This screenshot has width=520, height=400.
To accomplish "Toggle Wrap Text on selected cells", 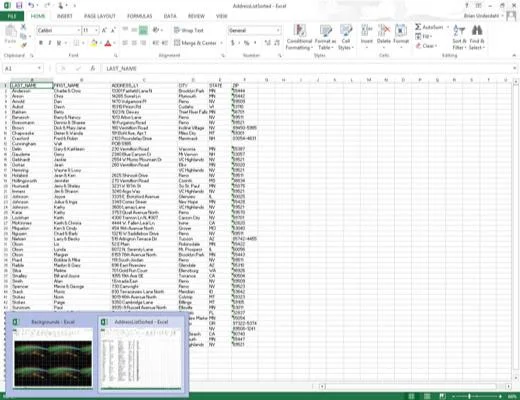I will click(x=189, y=30).
